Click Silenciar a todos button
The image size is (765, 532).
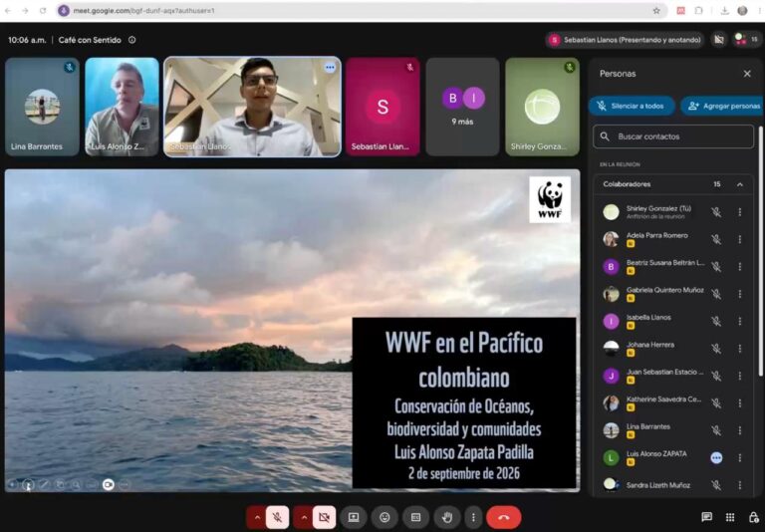coord(632,106)
